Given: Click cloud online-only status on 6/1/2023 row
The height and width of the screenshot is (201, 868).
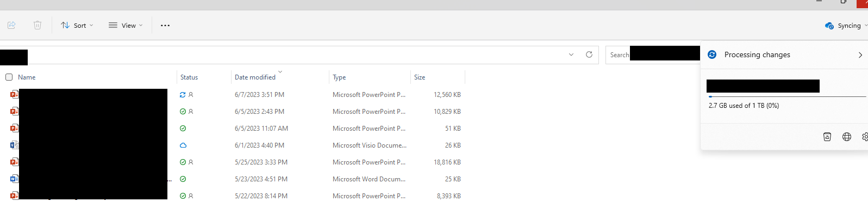Looking at the screenshot, I should 183,145.
